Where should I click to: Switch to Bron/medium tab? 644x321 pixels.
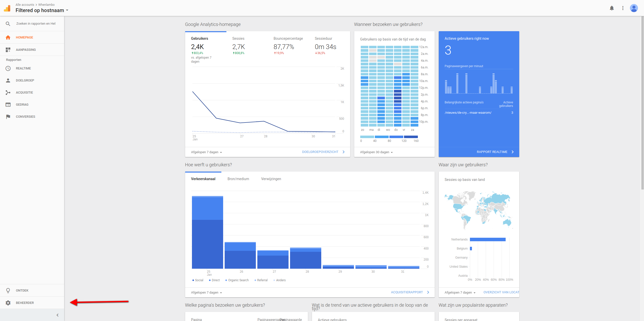(239, 179)
